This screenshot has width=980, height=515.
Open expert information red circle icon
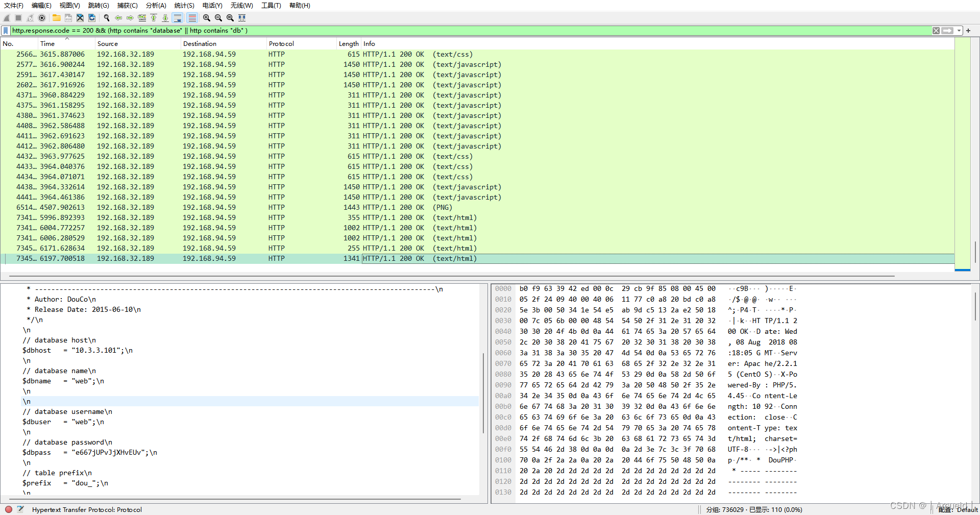[9, 509]
